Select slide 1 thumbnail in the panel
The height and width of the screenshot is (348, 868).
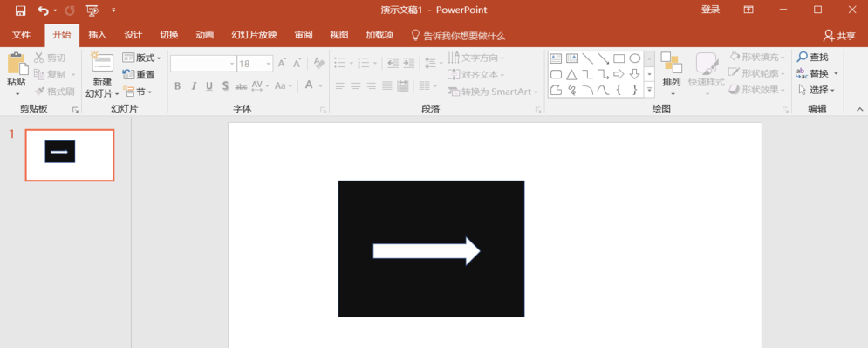70,155
